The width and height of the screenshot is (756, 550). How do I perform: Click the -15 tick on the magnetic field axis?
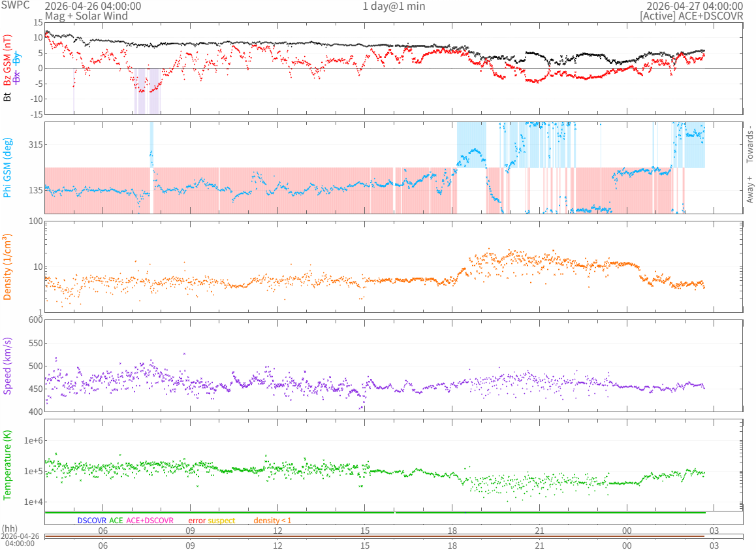click(37, 114)
